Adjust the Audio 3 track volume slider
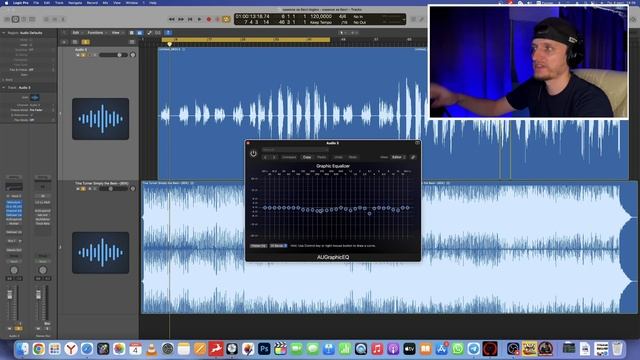 [x=113, y=55]
